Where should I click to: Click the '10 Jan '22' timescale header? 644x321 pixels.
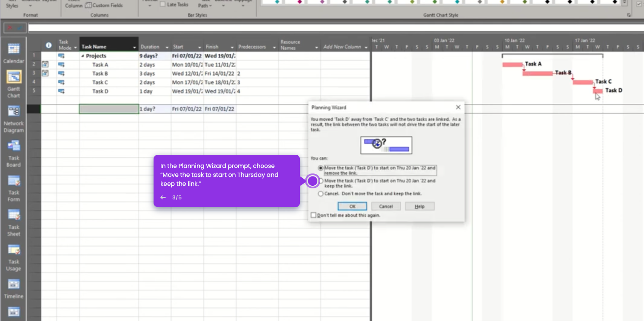click(515, 40)
